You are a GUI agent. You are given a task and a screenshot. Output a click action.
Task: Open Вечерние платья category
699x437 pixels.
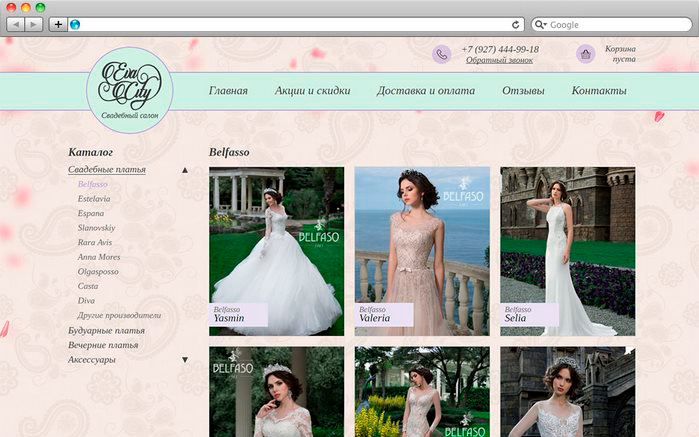[x=103, y=345]
